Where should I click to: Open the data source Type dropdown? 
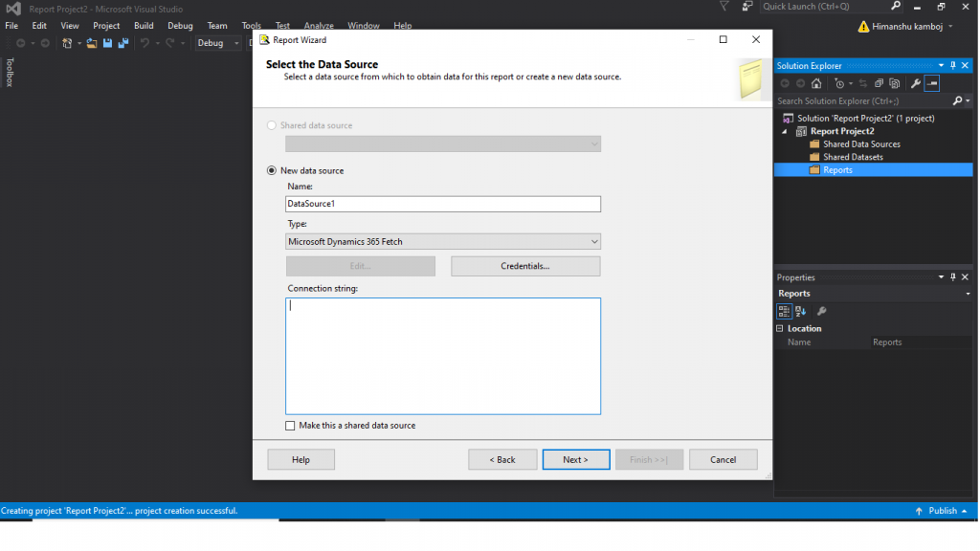[594, 242]
